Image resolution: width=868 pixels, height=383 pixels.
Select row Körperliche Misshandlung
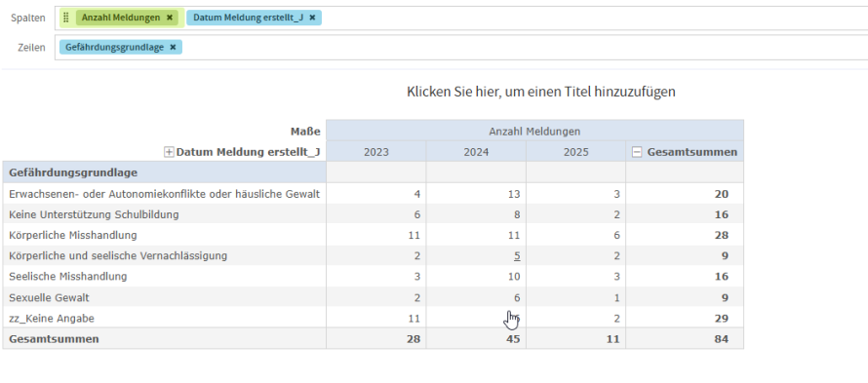coord(165,235)
